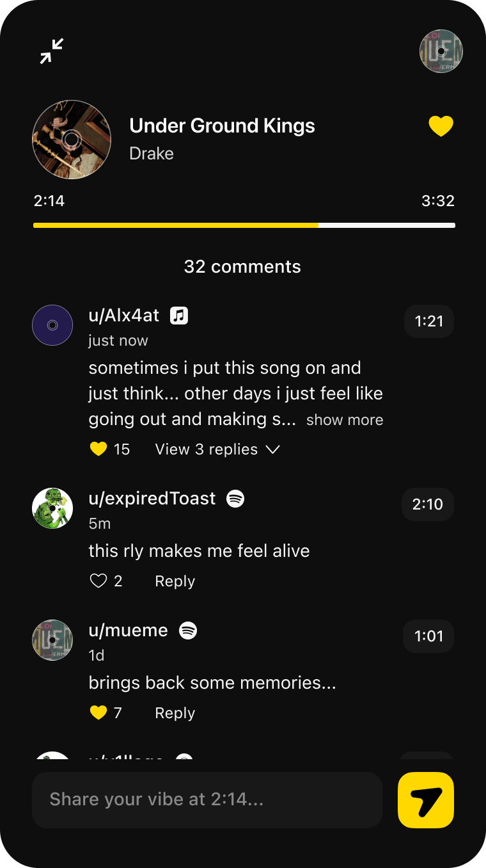Reply to u/expiredToast's comment

[175, 581]
